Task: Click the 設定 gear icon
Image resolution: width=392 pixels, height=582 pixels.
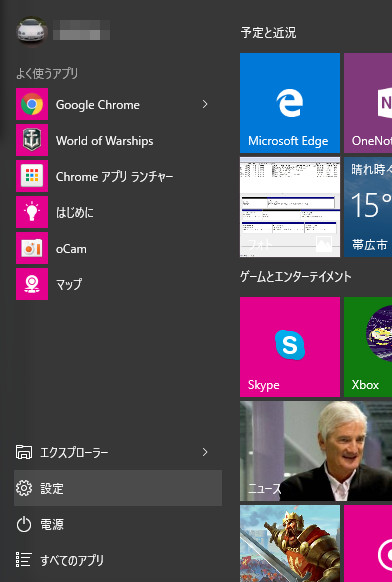Action: pos(24,488)
